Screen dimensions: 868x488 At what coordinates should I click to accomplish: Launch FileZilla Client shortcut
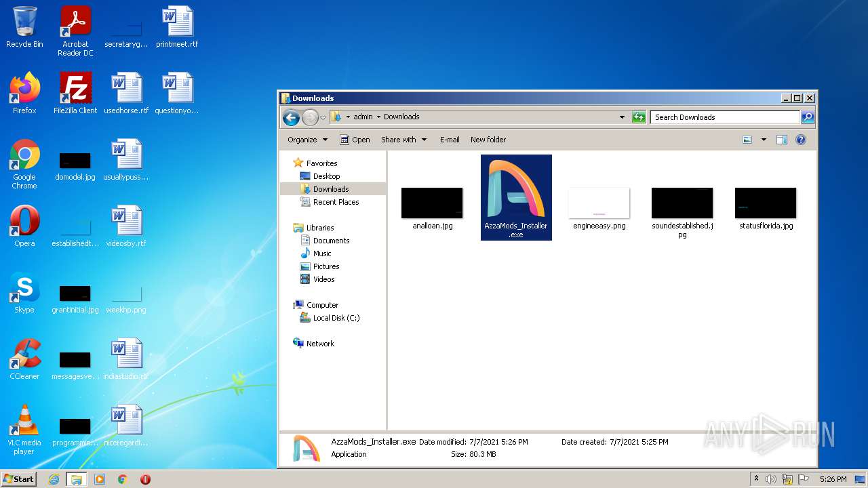click(75, 93)
